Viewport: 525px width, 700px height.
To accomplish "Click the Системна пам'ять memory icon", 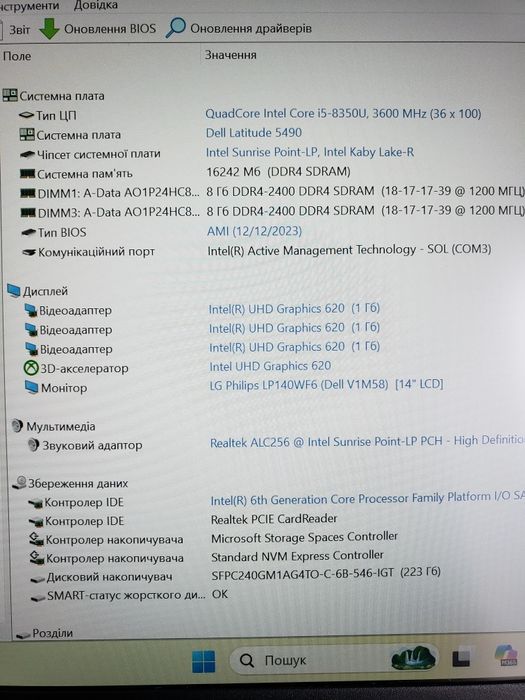I will click(x=28, y=174).
